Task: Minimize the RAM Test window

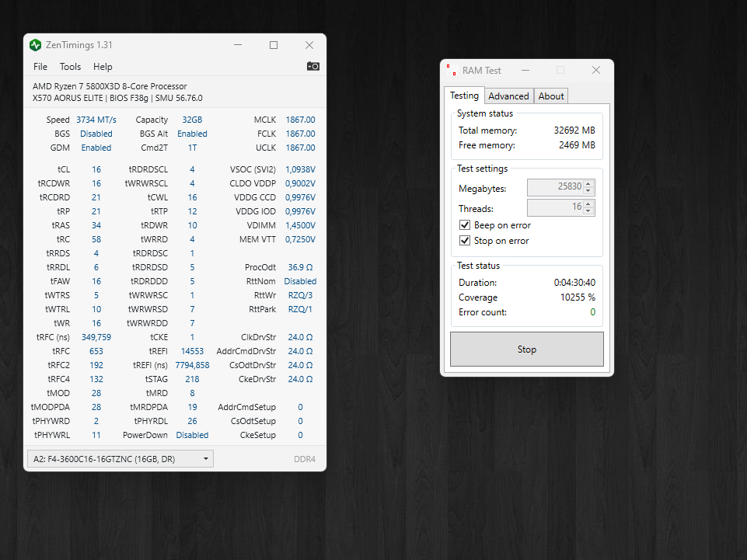Action: click(525, 70)
